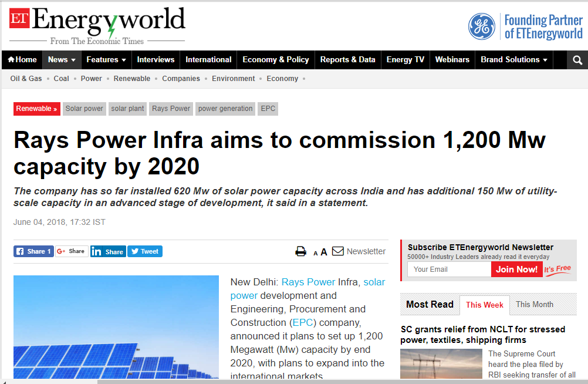The height and width of the screenshot is (384, 588).
Task: Open the Energy TV menu item
Action: (405, 60)
